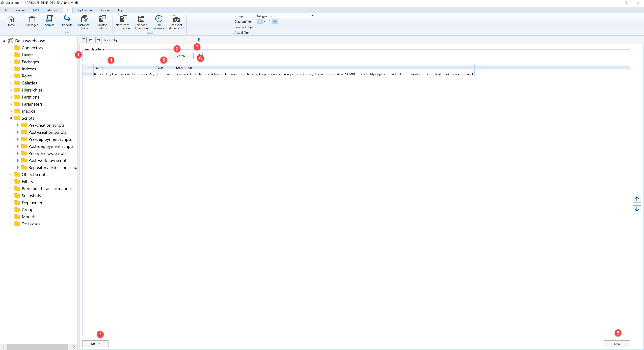
Task: Select Pre-deployment scripts in tree
Action: point(50,139)
